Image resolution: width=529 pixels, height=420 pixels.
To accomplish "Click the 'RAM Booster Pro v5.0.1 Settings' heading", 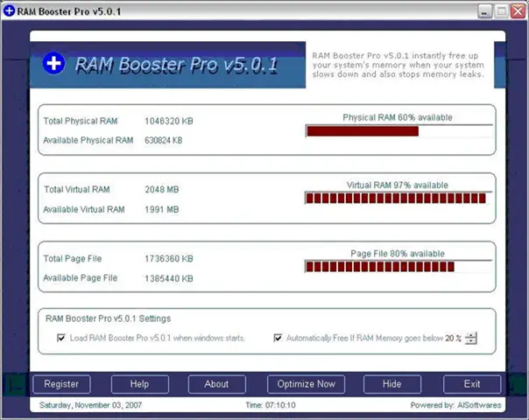I will point(109,318).
